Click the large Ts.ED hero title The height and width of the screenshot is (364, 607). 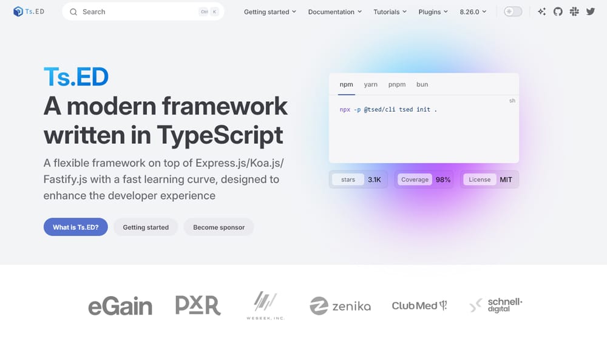76,76
